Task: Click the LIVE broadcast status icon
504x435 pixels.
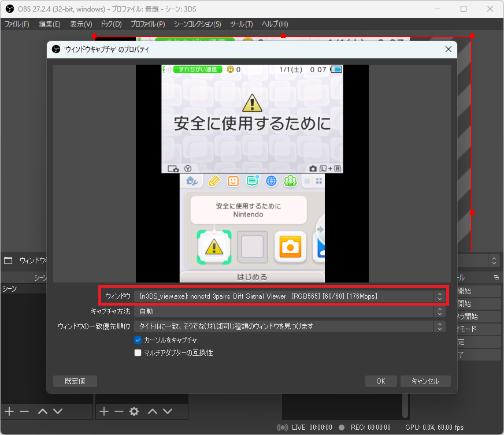Action: 282,427
